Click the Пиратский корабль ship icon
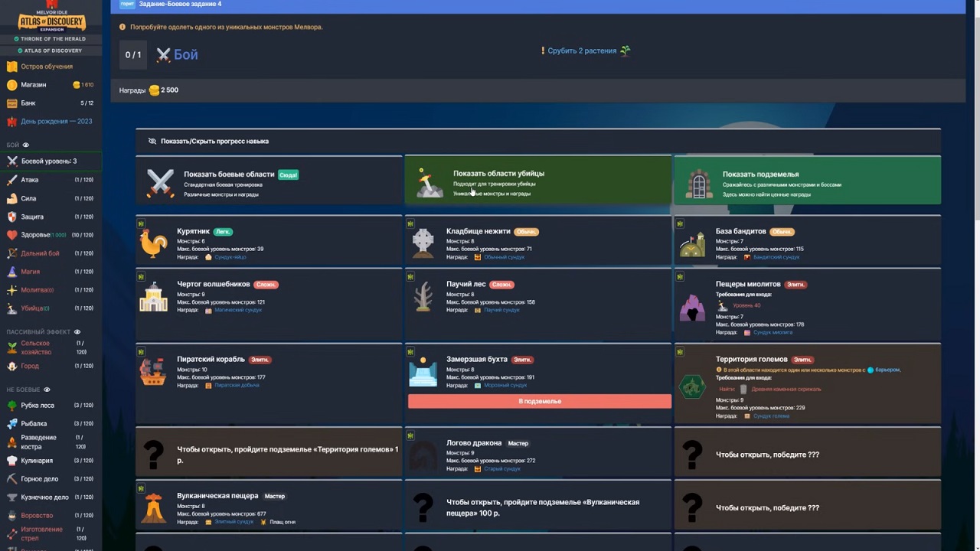 [153, 373]
